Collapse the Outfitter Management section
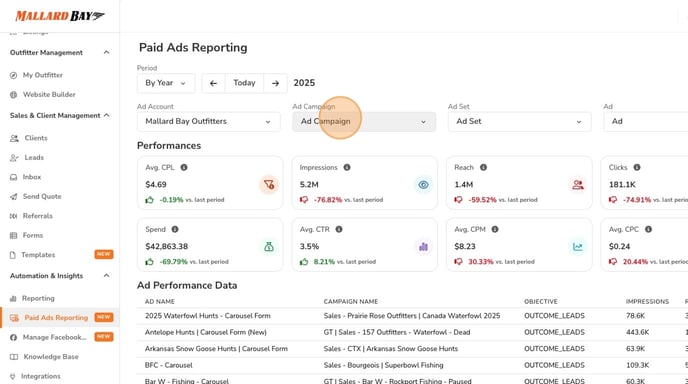This screenshot has width=688, height=384. pyautogui.click(x=106, y=53)
